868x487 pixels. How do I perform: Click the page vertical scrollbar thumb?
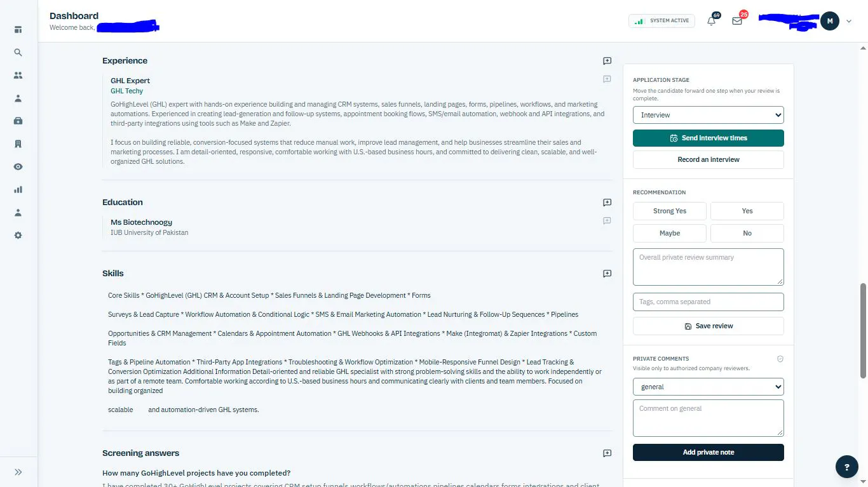pos(863,330)
